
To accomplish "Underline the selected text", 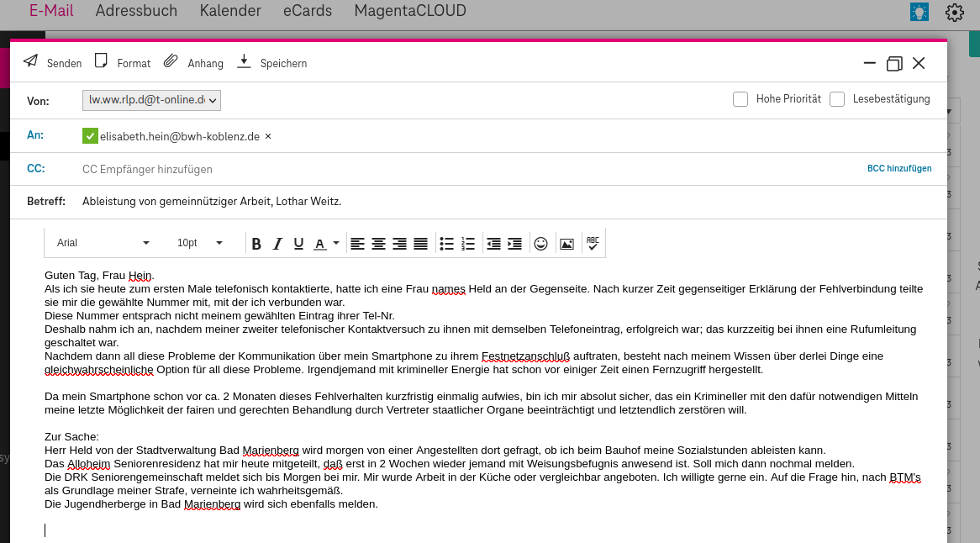I will tap(298, 244).
